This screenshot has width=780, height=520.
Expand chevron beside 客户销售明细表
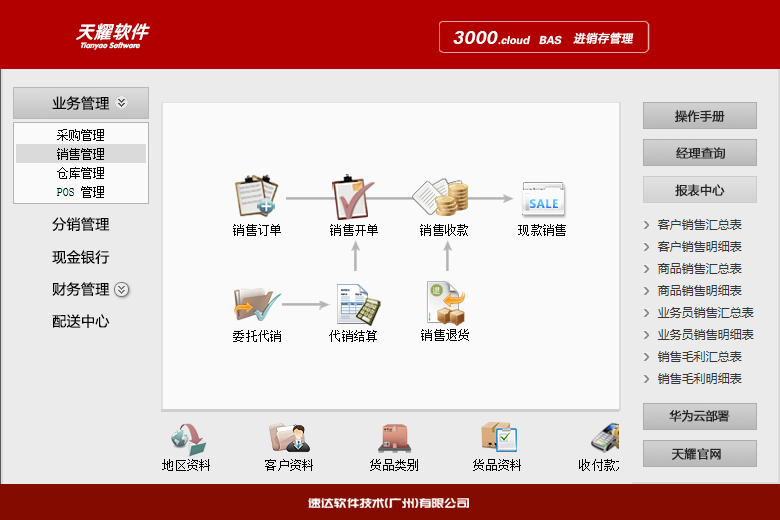646,247
